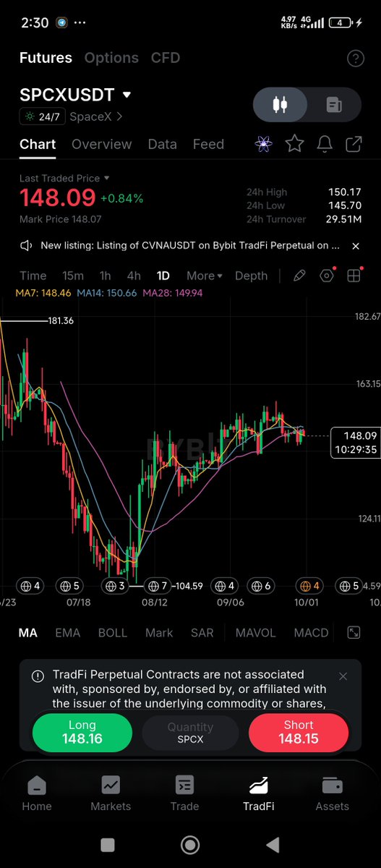Image resolution: width=381 pixels, height=868 pixels.
Task: Enable Mark price indicator
Action: 159,632
